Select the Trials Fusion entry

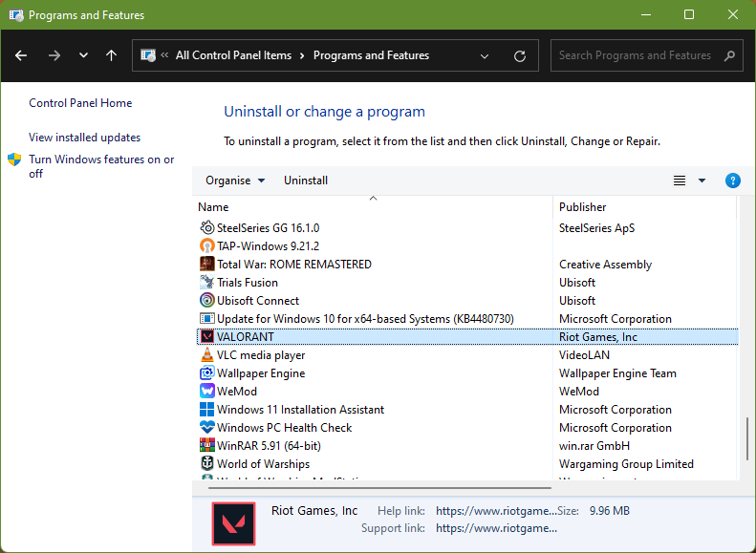click(467, 283)
